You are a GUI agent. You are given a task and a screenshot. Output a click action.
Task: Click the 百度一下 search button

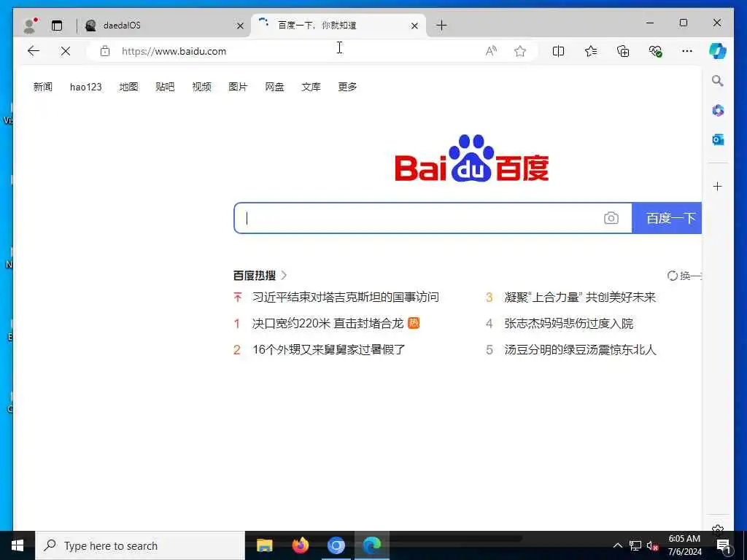(667, 218)
